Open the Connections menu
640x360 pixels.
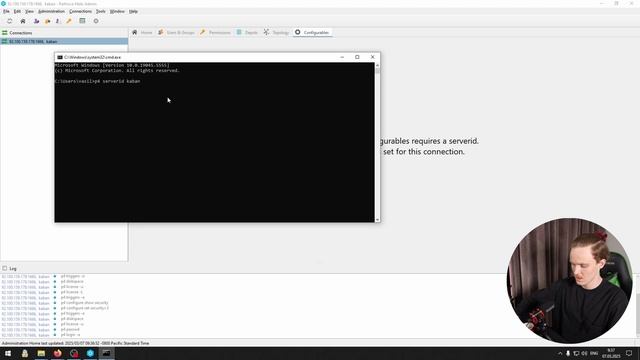pos(80,11)
